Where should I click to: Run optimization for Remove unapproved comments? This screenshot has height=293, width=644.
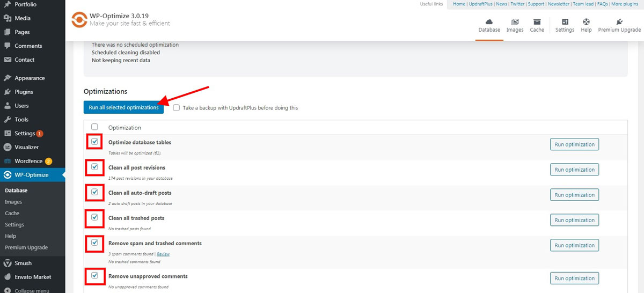pyautogui.click(x=574, y=278)
